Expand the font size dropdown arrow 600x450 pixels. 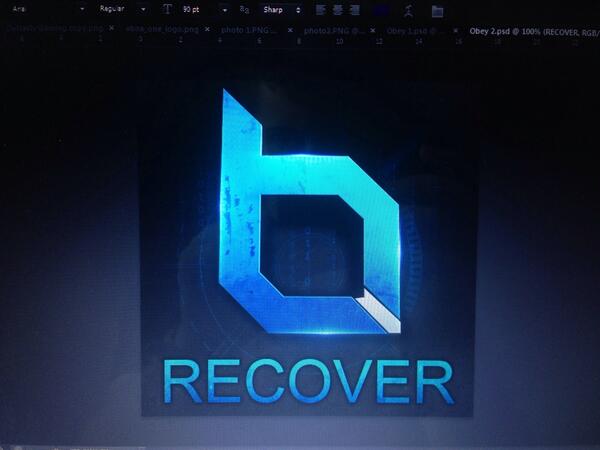pos(225,10)
